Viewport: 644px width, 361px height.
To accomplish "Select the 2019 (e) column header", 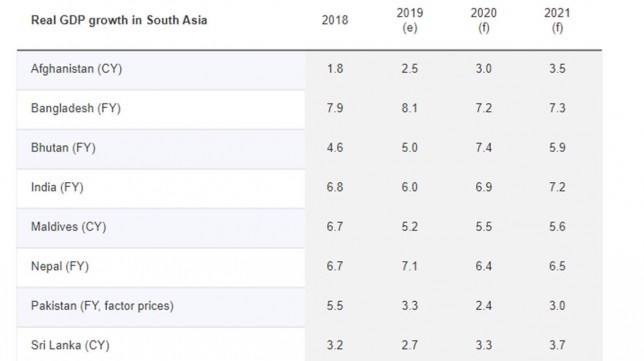I will (409, 20).
